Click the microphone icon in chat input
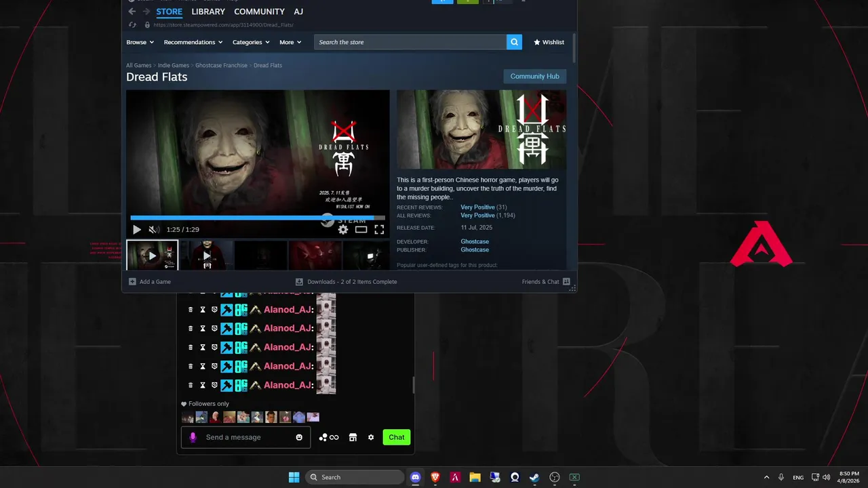Screen dimensions: 868x488 tap(193, 437)
